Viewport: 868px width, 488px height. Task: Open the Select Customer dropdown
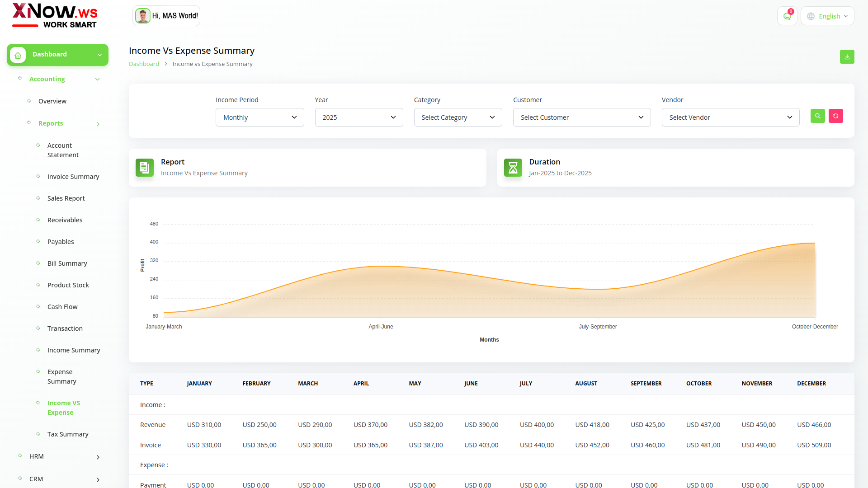(581, 117)
